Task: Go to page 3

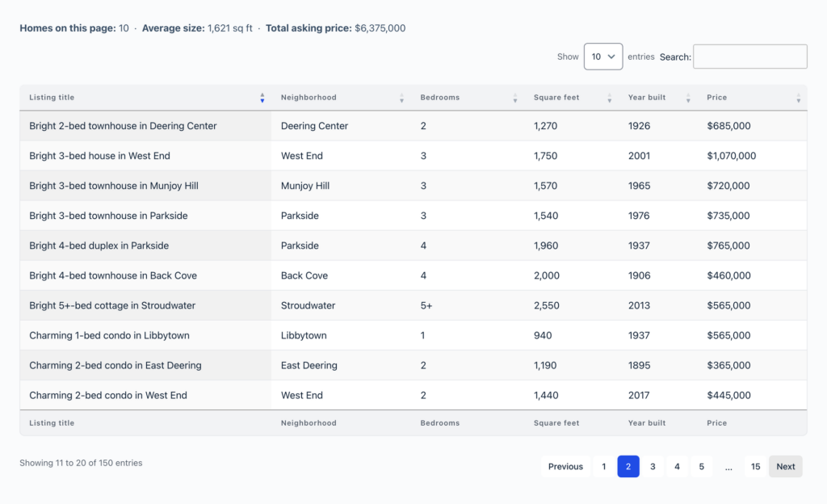Action: tap(653, 467)
